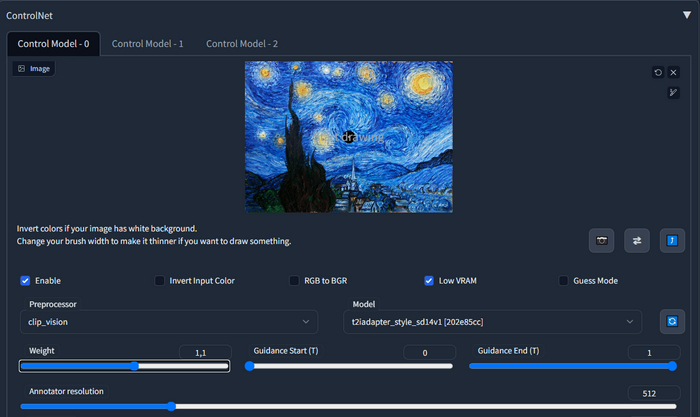Viewport: 700px width, 417px height.
Task: Click the Weight value input field
Action: 204,353
